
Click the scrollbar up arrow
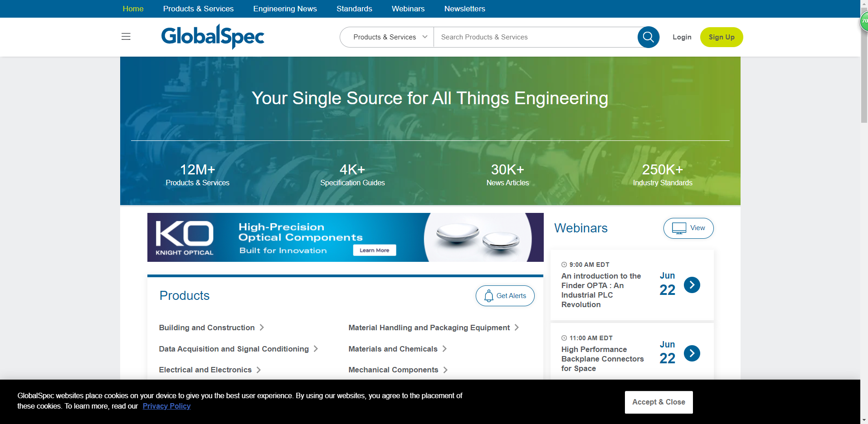(864, 4)
